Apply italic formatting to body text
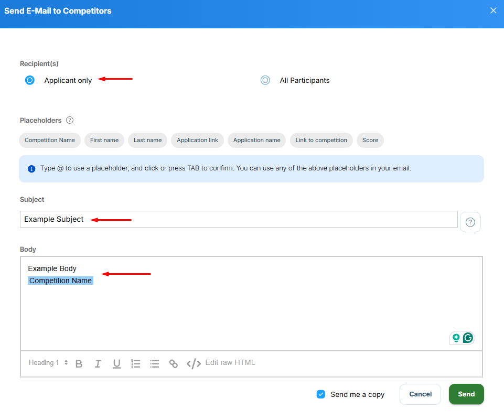The image size is (504, 420). (x=98, y=363)
